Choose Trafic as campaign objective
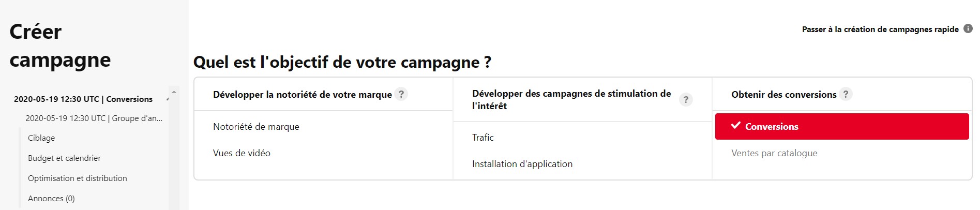This screenshot has height=210, width=980. pos(483,138)
